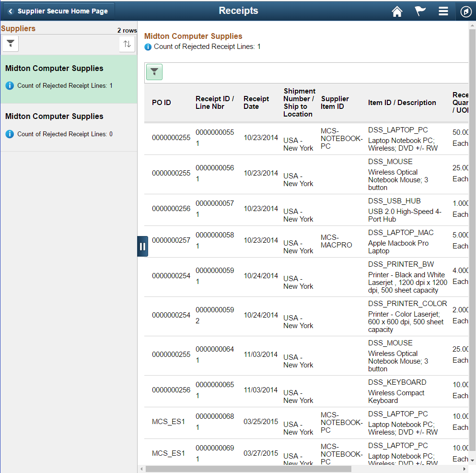Click the Suppliers sort arrows icon
The width and height of the screenshot is (476, 473).
[127, 44]
